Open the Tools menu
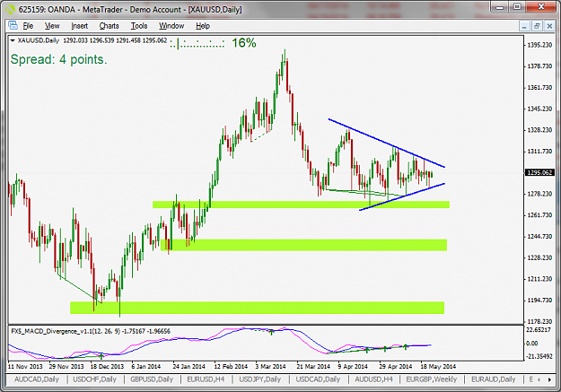 pyautogui.click(x=139, y=26)
